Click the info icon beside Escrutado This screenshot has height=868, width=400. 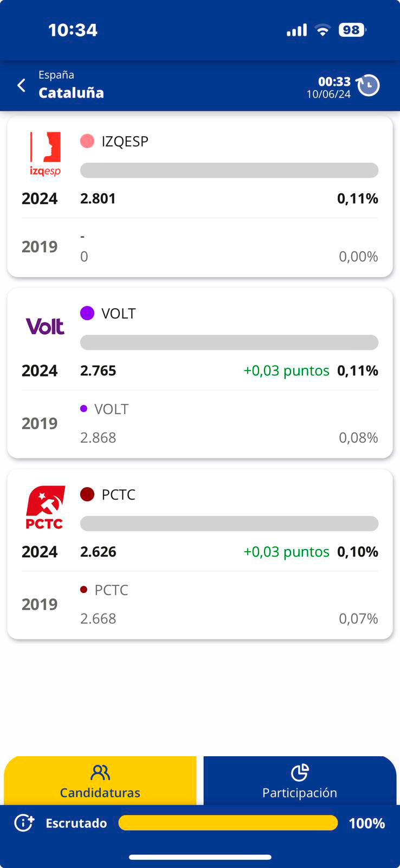[x=24, y=822]
